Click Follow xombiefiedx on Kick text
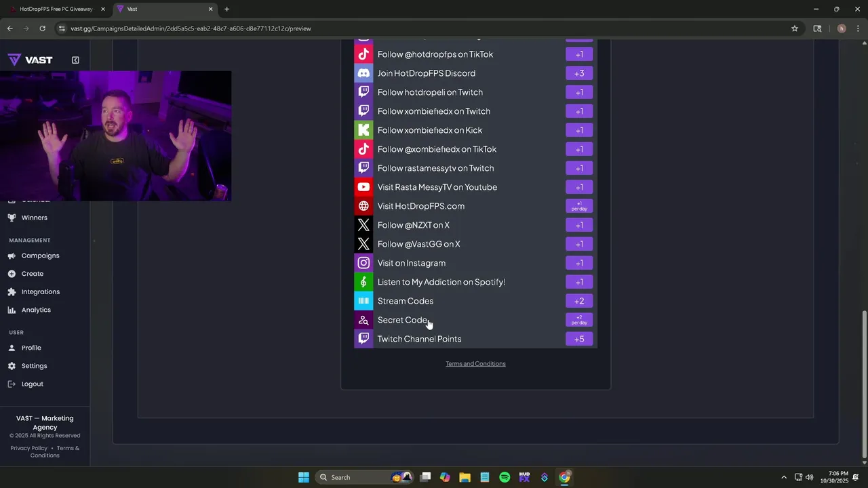 pos(430,130)
